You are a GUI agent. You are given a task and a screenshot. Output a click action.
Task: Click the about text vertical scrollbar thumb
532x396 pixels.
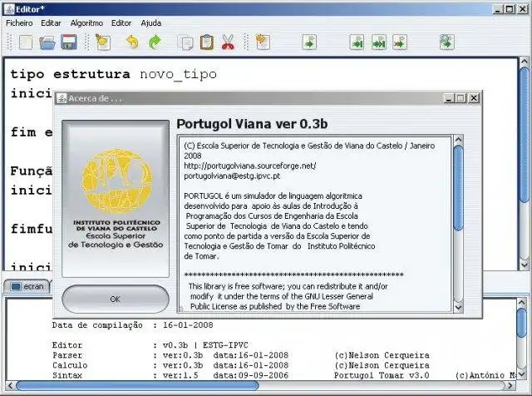[458, 188]
